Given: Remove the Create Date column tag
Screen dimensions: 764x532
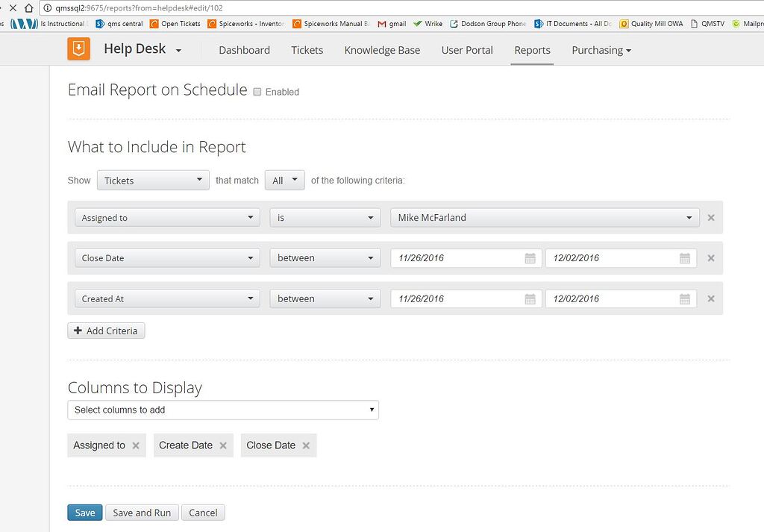Looking at the screenshot, I should point(222,445).
